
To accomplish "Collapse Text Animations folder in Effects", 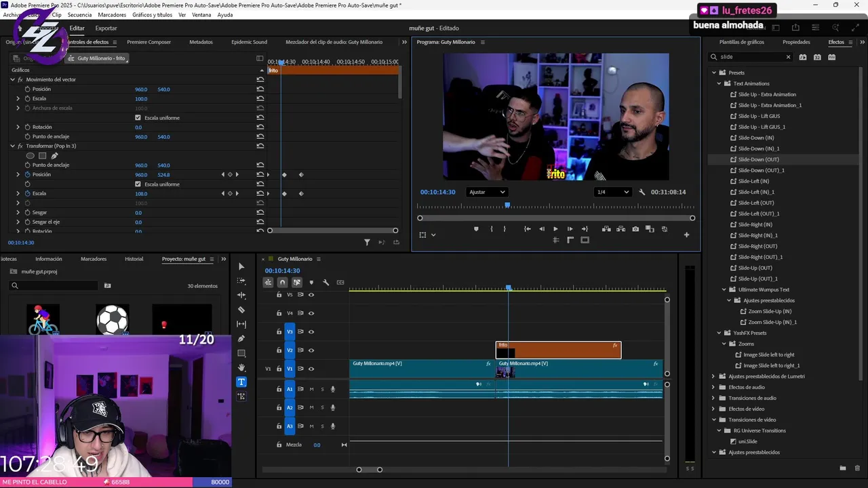I will tap(719, 83).
